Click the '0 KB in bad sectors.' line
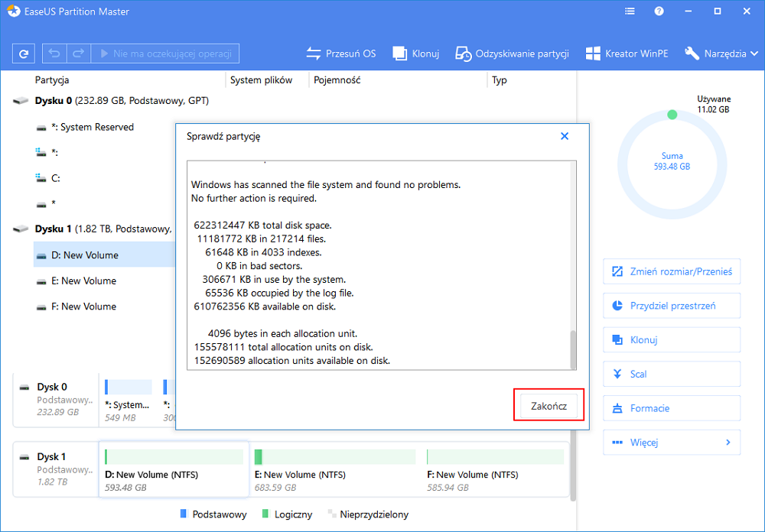Screen dimensions: 765x532 [x=259, y=266]
